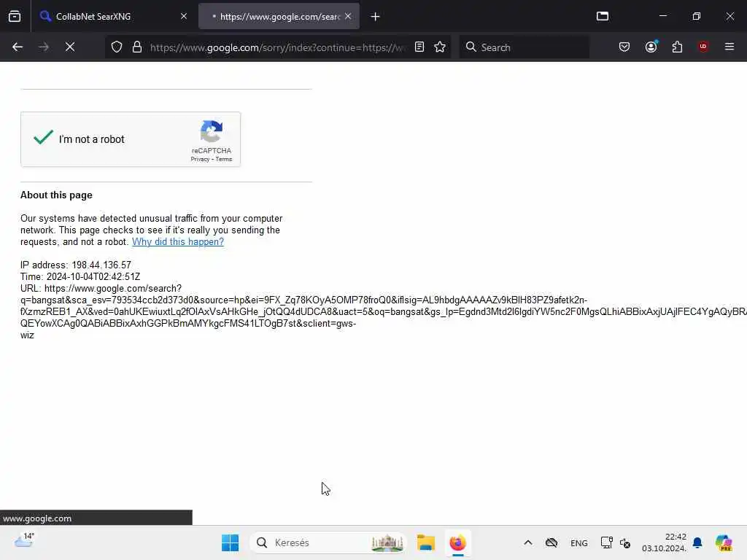The height and width of the screenshot is (560, 747).
Task: Click the 'About this page' heading
Action: 56,195
